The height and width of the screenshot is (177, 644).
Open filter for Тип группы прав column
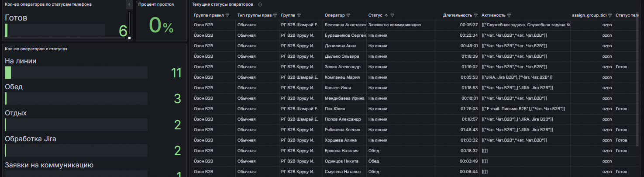(275, 15)
